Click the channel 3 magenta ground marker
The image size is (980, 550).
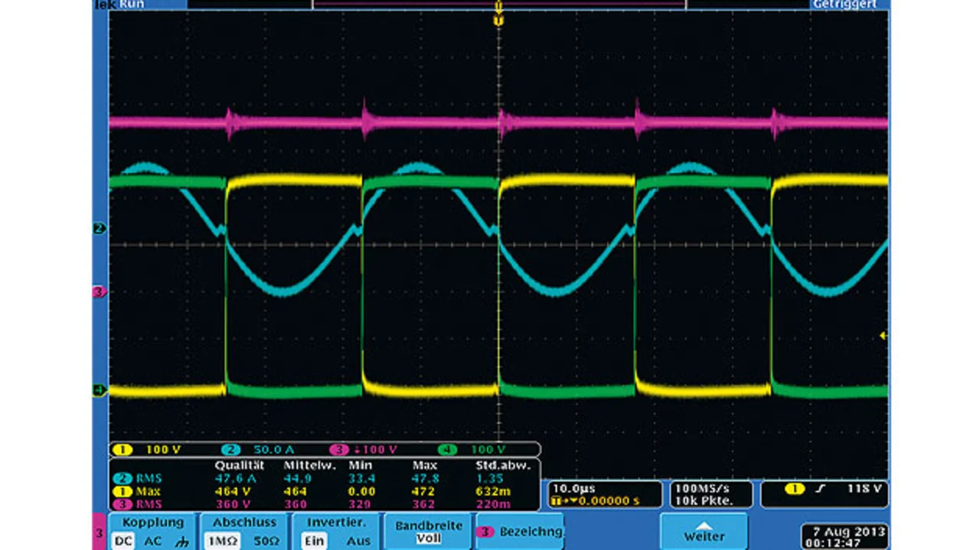click(99, 291)
